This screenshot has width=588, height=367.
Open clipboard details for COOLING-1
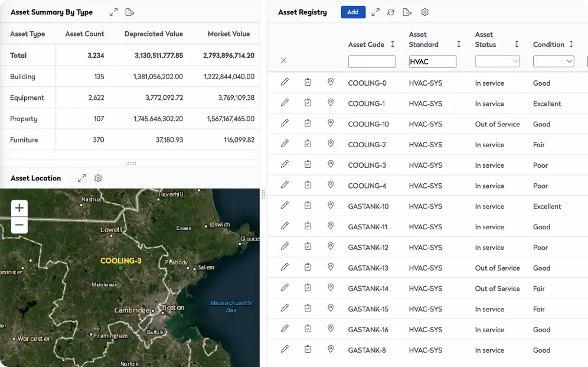[x=308, y=103]
